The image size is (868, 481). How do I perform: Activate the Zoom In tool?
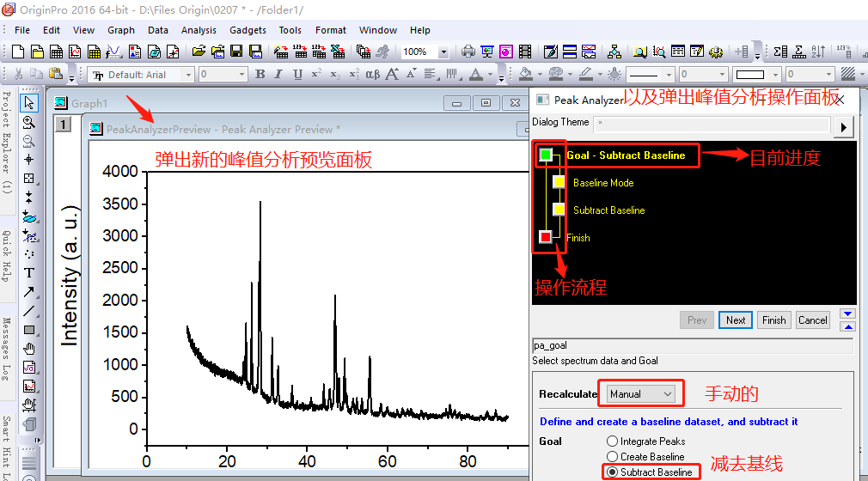point(28,122)
